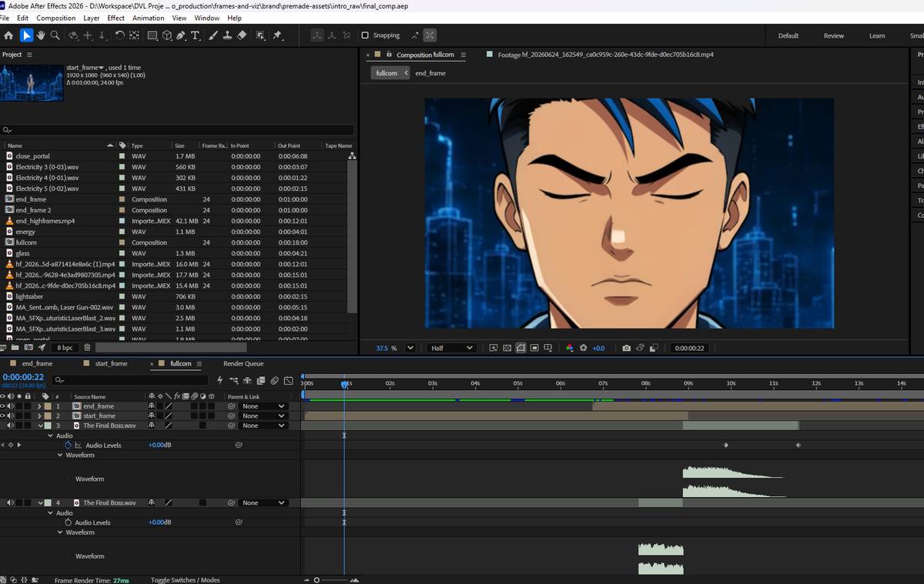Select the Pen tool
The height and width of the screenshot is (584, 924).
181,35
